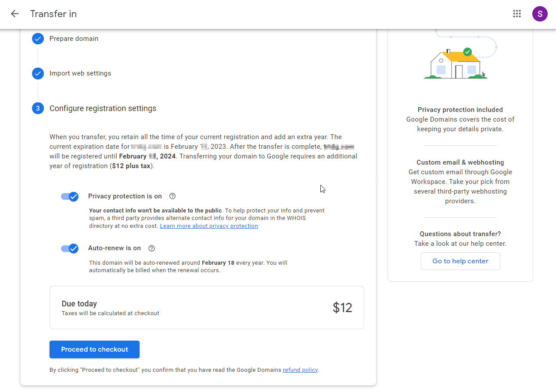Expand the Import web settings step
Screen dimensions: 556x392
point(80,73)
